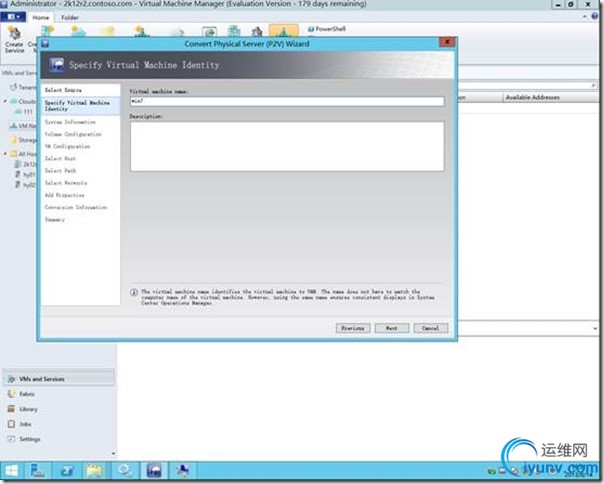604x484 pixels.
Task: Select the hy01 host in the tree
Action: pos(25,175)
